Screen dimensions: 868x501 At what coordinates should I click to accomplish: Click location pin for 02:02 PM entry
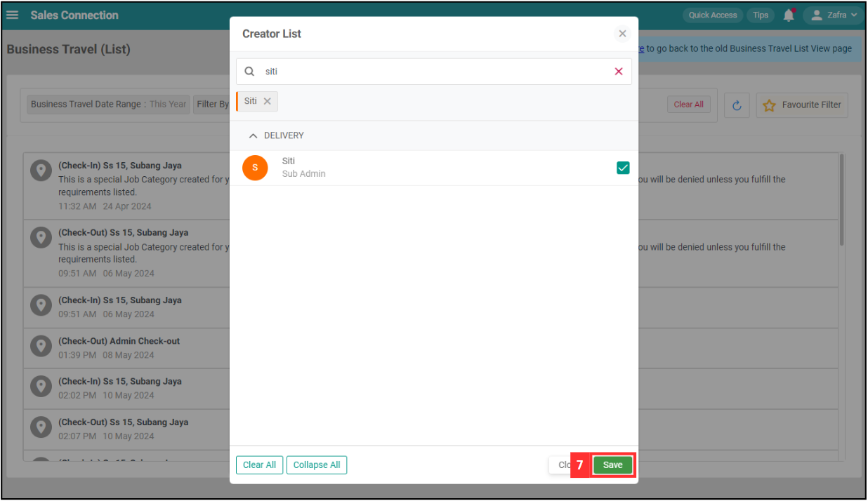click(41, 386)
